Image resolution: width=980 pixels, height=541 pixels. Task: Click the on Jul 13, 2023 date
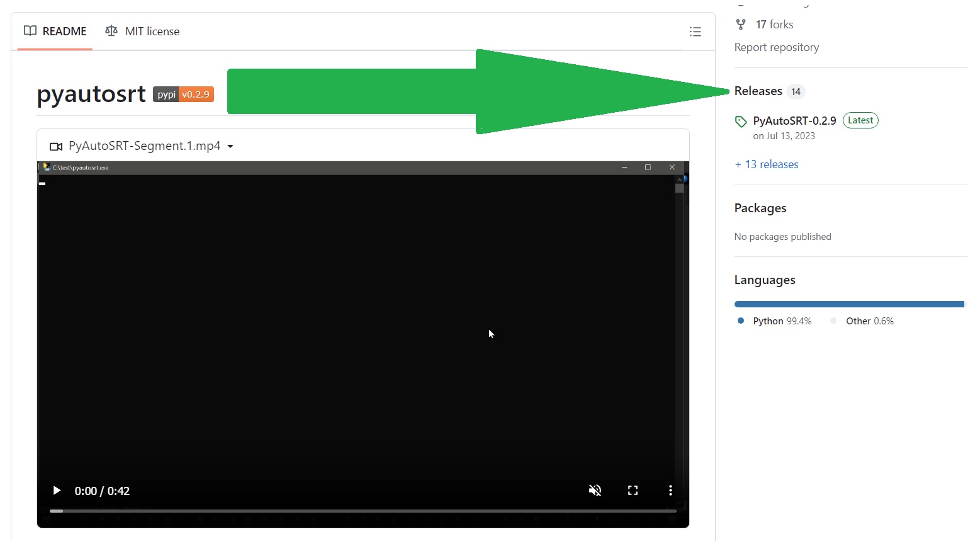(x=784, y=136)
